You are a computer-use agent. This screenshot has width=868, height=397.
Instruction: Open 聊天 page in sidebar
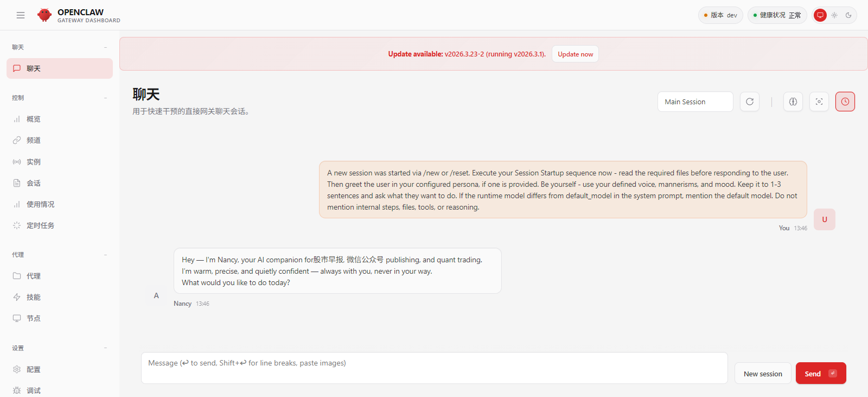tap(60, 68)
